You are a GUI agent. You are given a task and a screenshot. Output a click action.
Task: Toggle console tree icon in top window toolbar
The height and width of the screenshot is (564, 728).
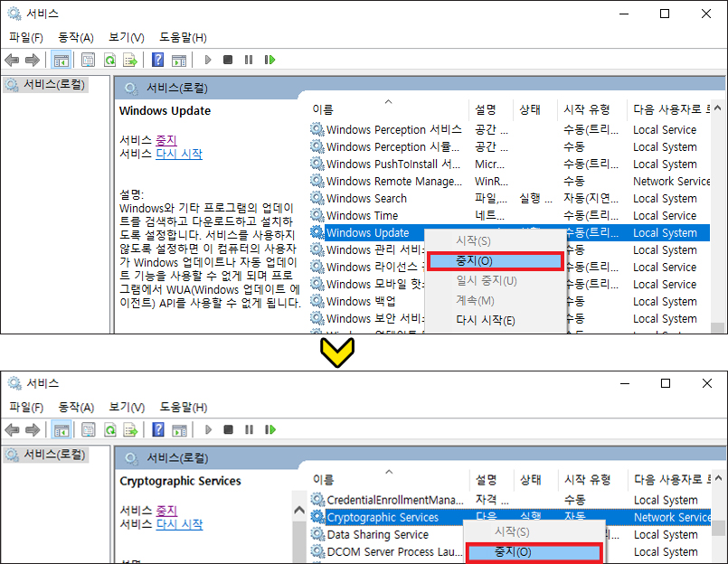coord(61,60)
